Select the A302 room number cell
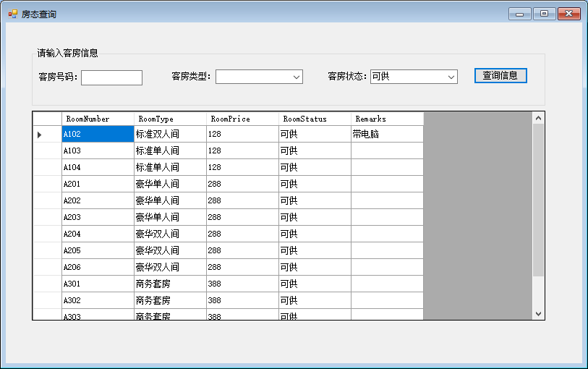Screen dimensions: 588x369 (x=98, y=300)
